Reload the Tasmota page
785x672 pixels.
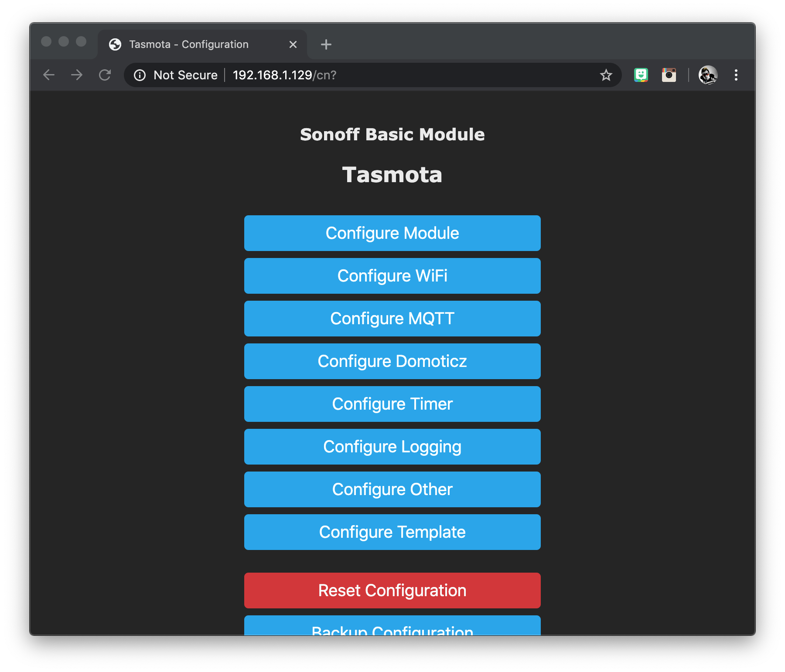point(105,75)
